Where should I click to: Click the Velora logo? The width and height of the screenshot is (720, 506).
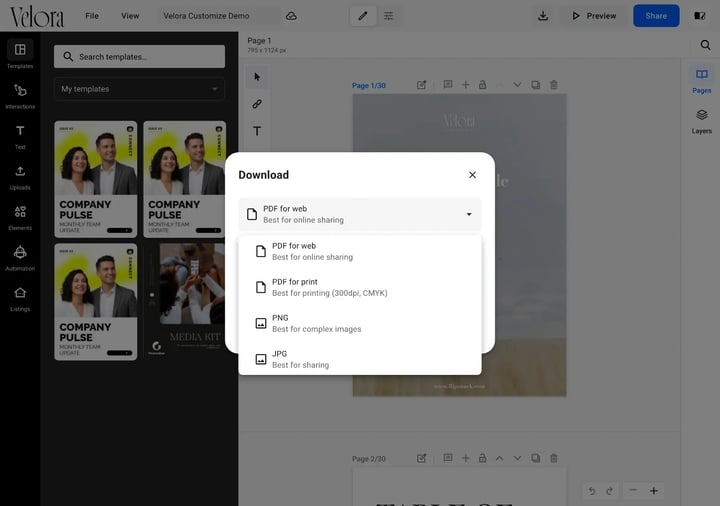pos(37,17)
